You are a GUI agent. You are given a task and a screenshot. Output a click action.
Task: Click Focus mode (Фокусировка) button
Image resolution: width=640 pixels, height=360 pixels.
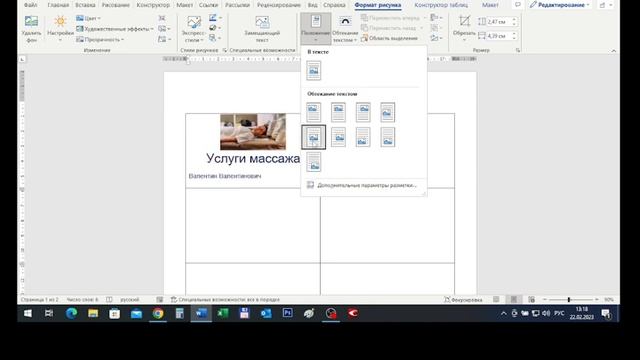[x=463, y=300]
